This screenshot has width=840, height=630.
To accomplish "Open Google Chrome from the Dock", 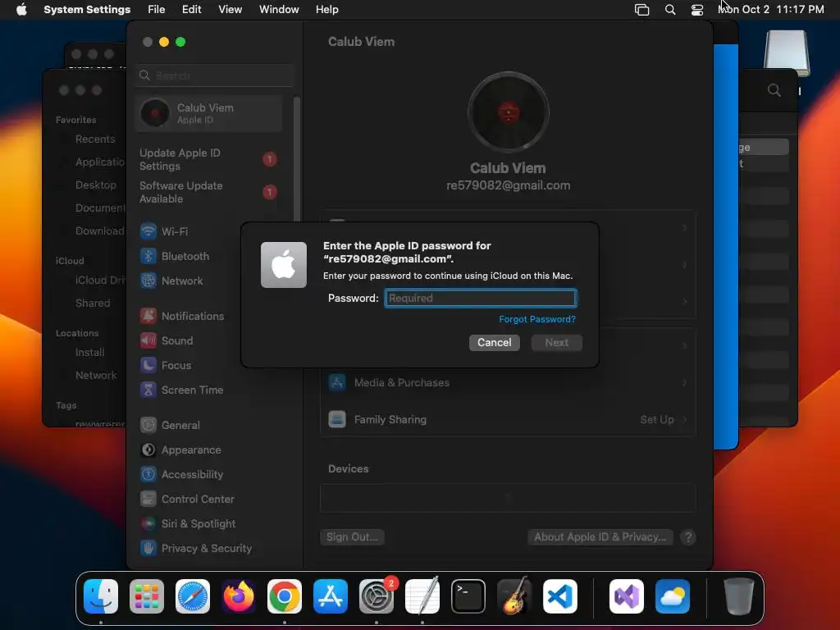I will (285, 596).
